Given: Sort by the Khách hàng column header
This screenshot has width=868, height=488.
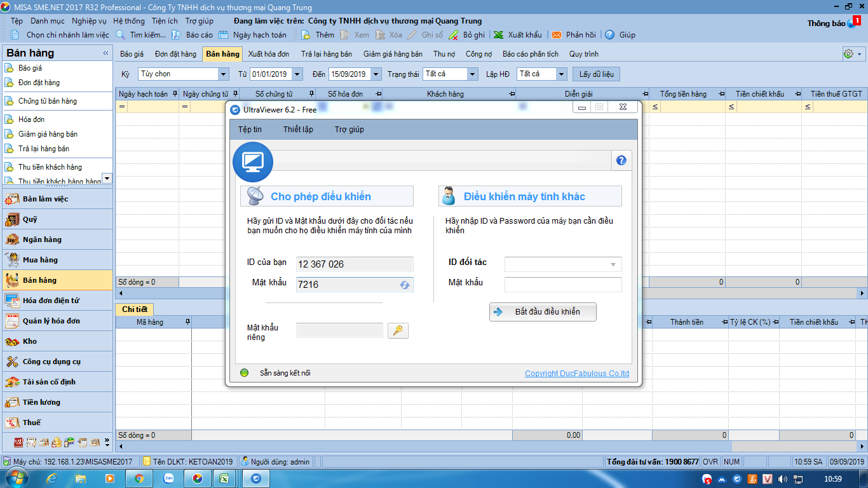Looking at the screenshot, I should coord(445,94).
